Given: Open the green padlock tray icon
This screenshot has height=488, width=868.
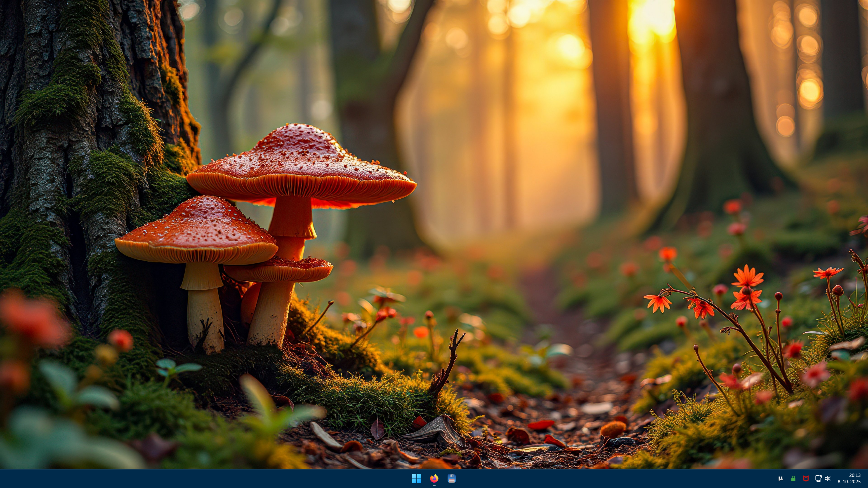Looking at the screenshot, I should 793,479.
